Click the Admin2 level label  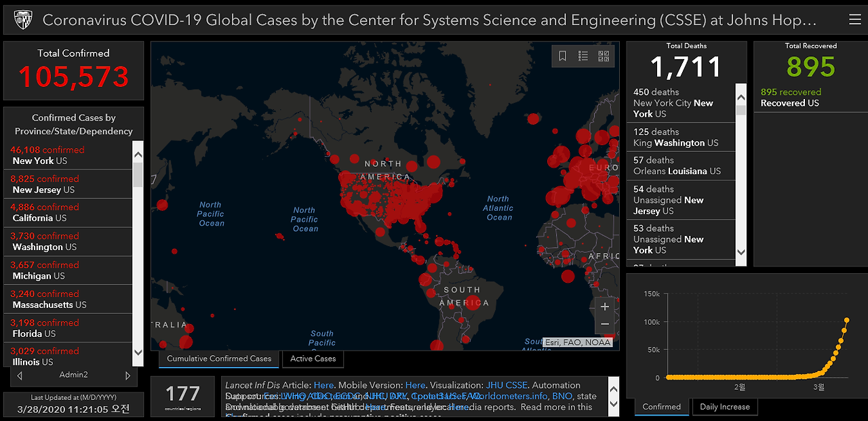73,375
